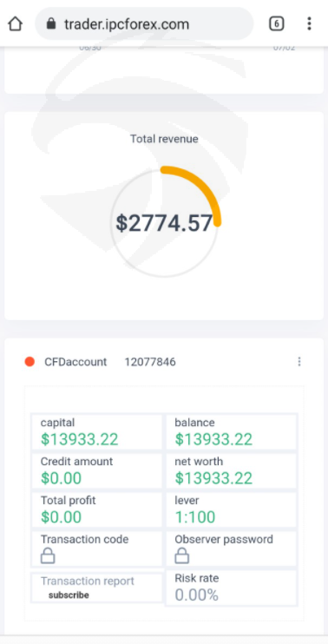Viewport: 328px width, 644px height.
Task: Click the subscribe link under Transaction report
Action: 69,595
